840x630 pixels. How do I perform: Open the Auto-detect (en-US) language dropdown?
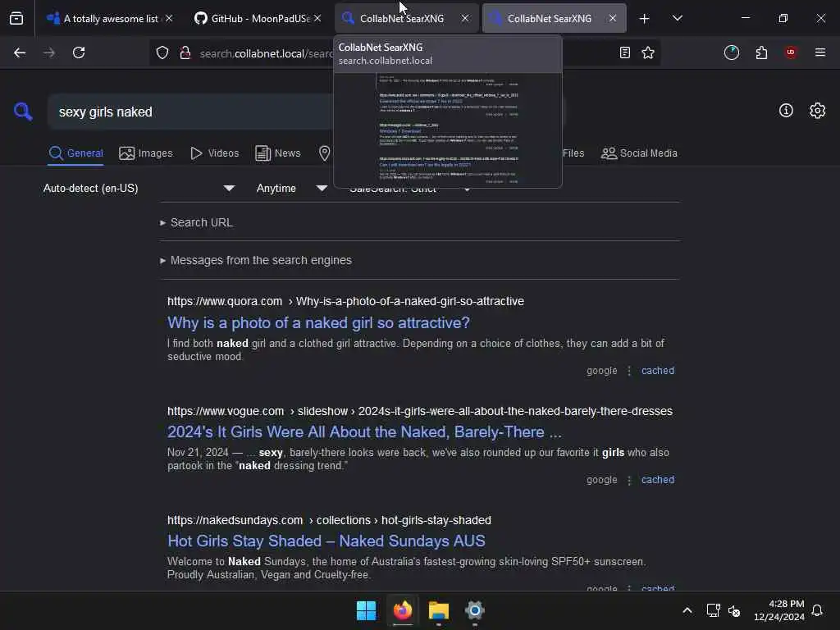point(139,188)
